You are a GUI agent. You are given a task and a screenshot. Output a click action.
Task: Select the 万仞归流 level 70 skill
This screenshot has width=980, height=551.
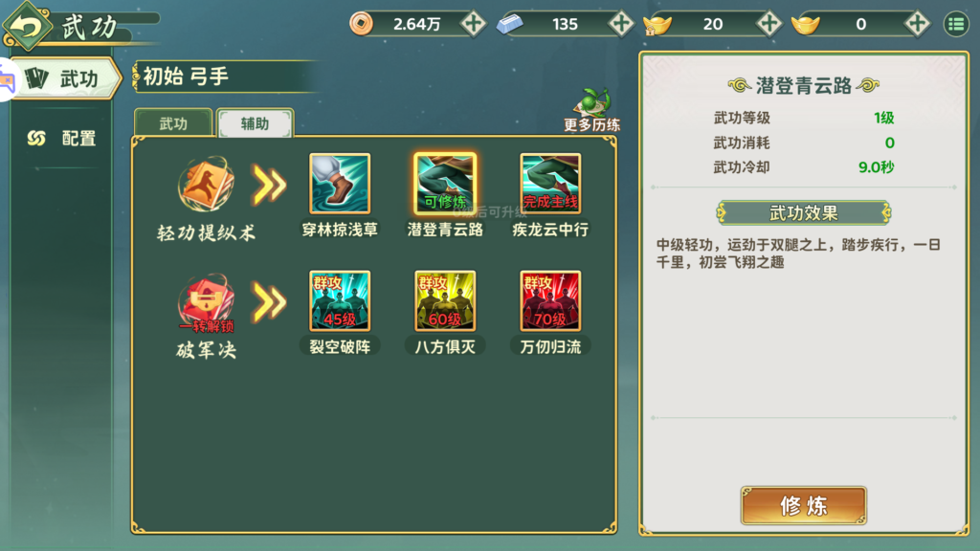550,301
